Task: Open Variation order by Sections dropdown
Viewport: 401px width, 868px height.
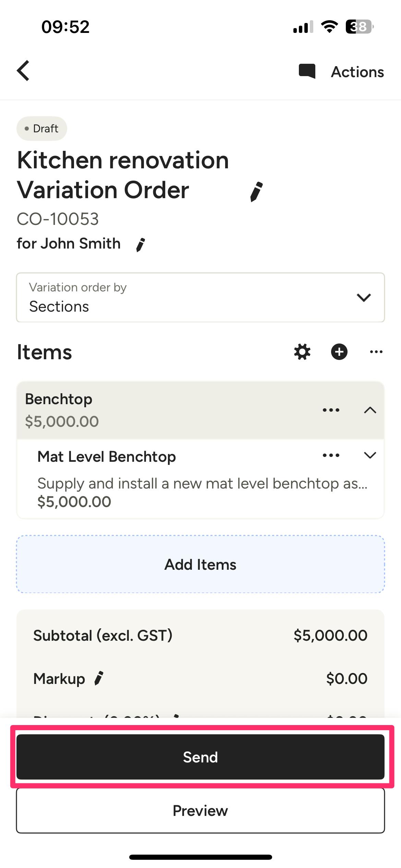Action: tap(200, 297)
